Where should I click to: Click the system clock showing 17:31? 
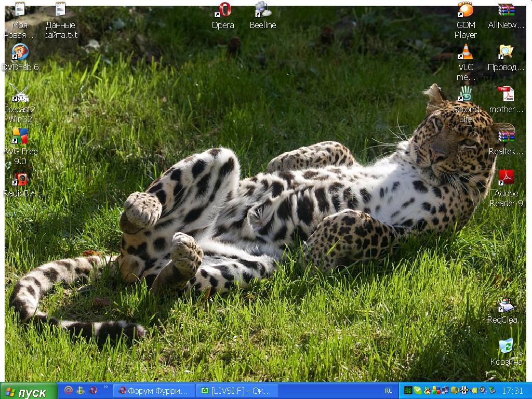tap(513, 391)
